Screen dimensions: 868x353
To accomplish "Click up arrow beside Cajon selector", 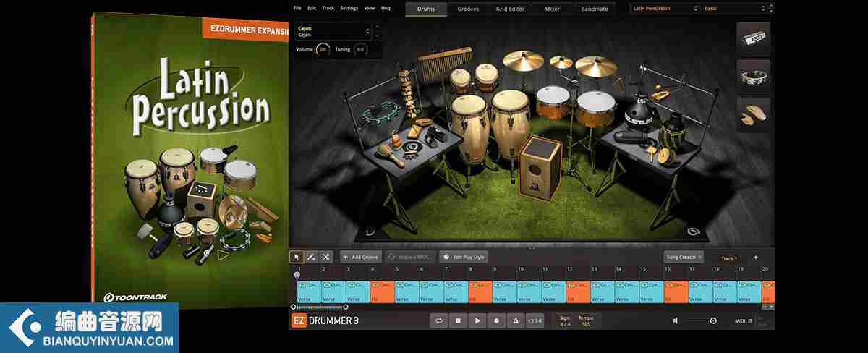I will click(377, 27).
